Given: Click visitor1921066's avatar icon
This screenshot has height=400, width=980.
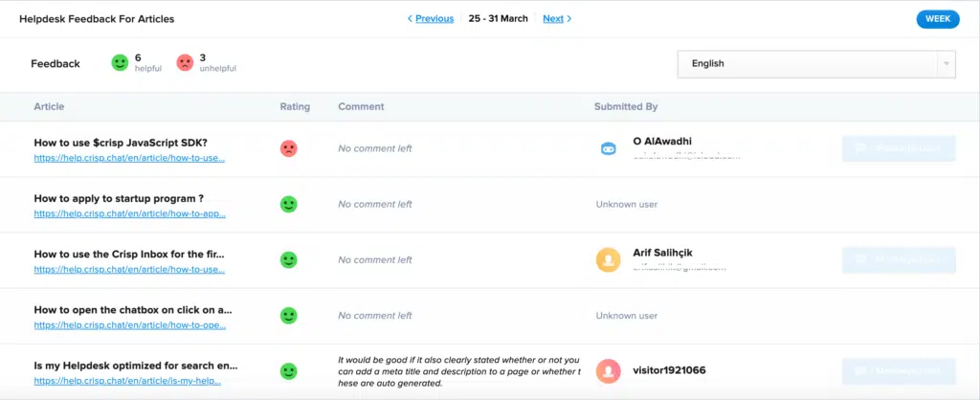Looking at the screenshot, I should 608,370.
